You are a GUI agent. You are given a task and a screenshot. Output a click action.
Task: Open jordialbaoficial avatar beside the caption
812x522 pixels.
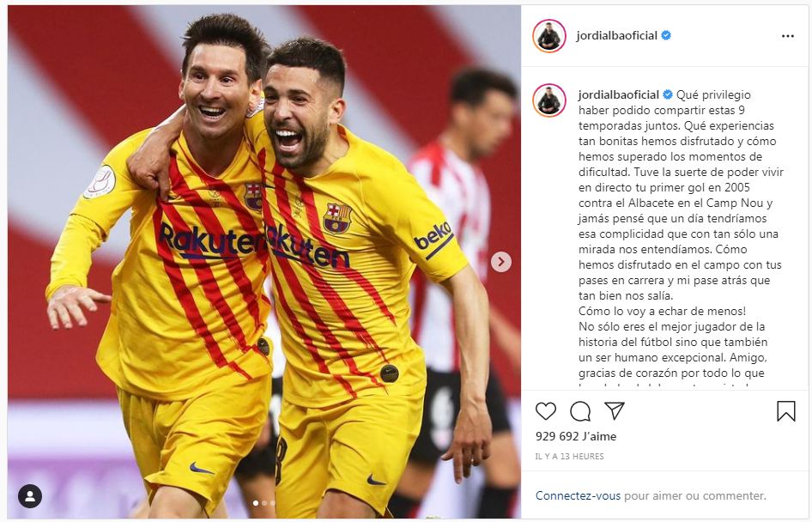click(549, 100)
